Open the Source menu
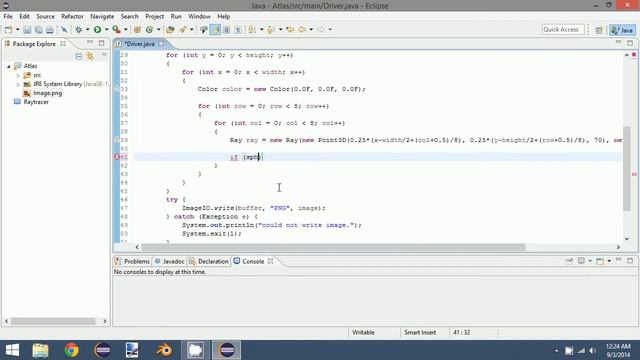The width and height of the screenshot is (640, 360). click(45, 16)
